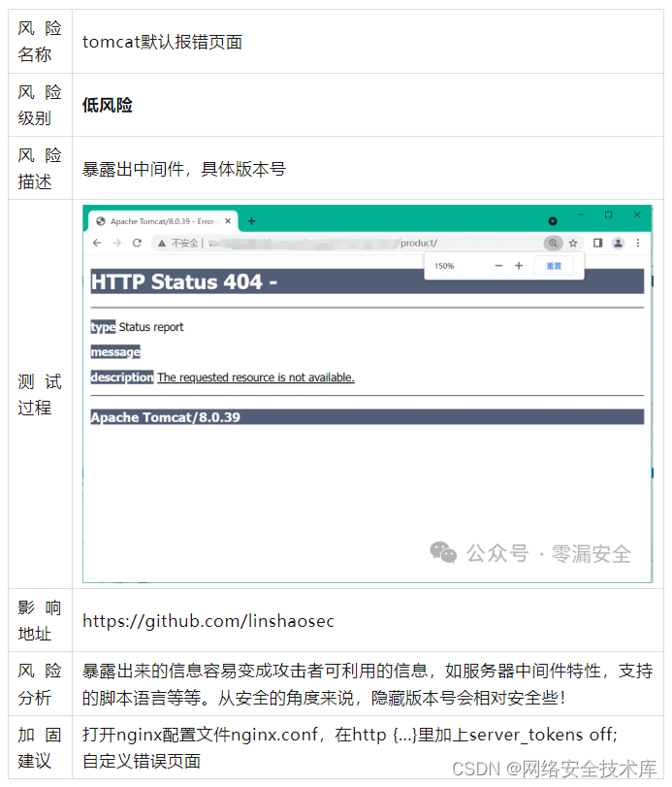Click the 'description' label in error page
The height and width of the screenshot is (787, 672).
point(122,377)
